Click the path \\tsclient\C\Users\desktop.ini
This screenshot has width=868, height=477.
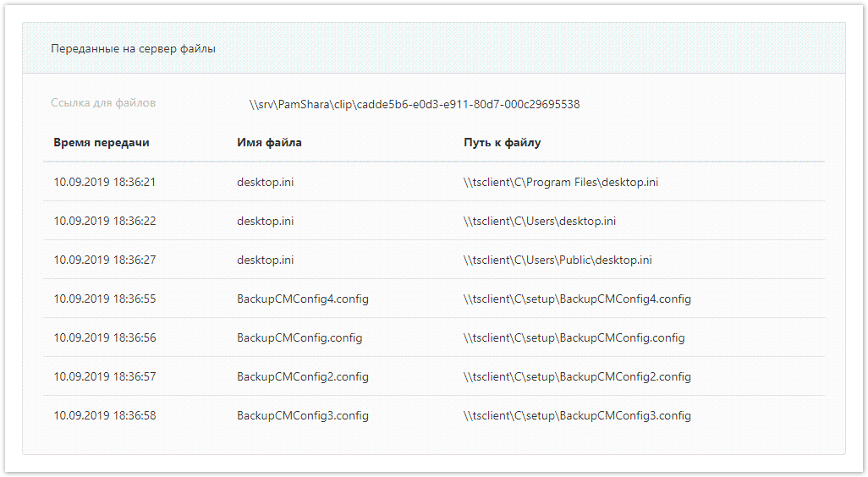click(x=539, y=221)
